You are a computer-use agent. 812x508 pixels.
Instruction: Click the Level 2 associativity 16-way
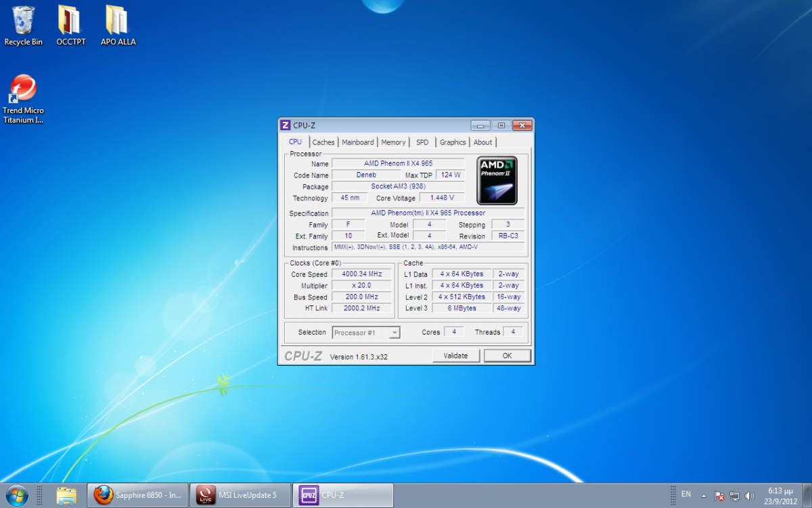coord(509,297)
